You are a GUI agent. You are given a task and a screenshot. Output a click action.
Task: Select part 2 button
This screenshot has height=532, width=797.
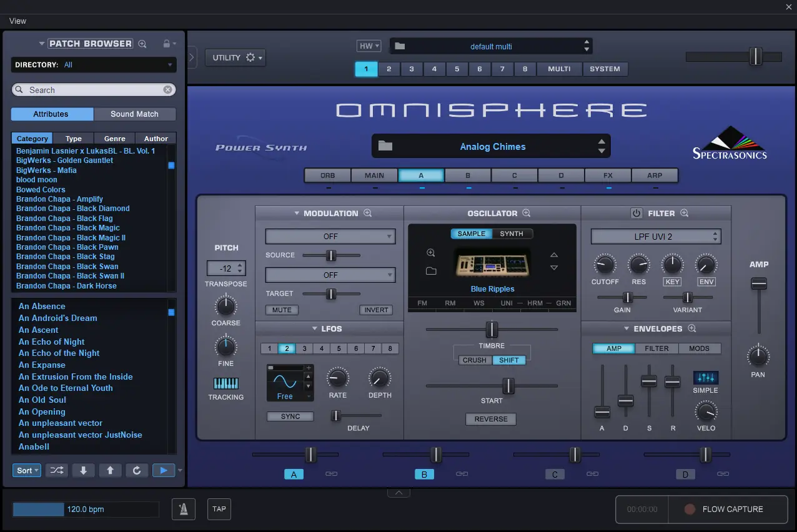[389, 69]
